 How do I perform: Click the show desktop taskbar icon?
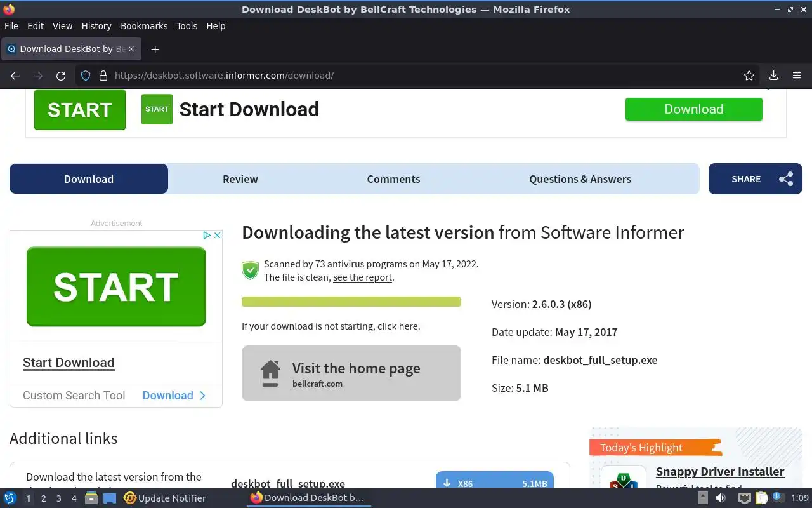[110, 498]
